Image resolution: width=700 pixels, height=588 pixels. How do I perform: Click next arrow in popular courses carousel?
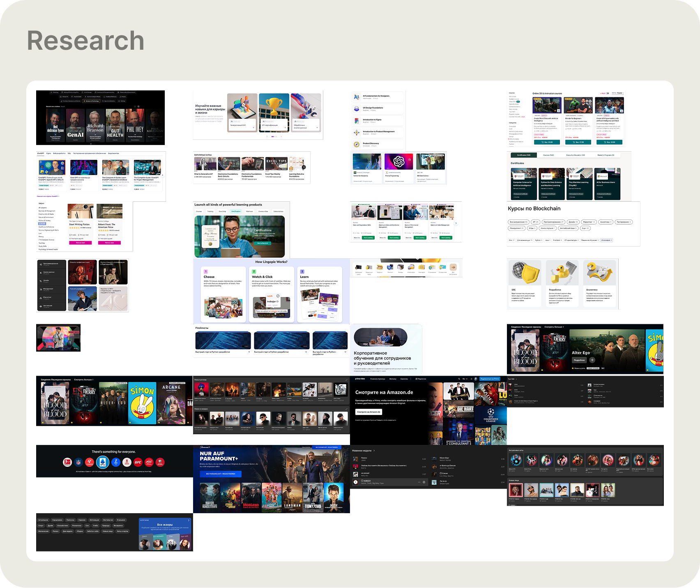304,167
